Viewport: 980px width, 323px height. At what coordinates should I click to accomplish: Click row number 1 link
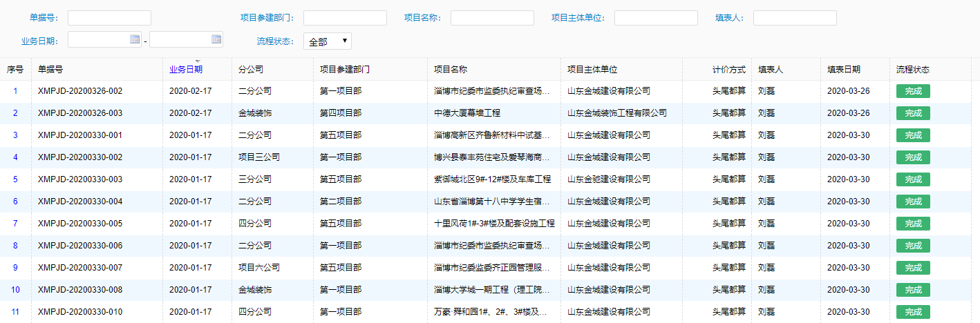click(x=15, y=91)
